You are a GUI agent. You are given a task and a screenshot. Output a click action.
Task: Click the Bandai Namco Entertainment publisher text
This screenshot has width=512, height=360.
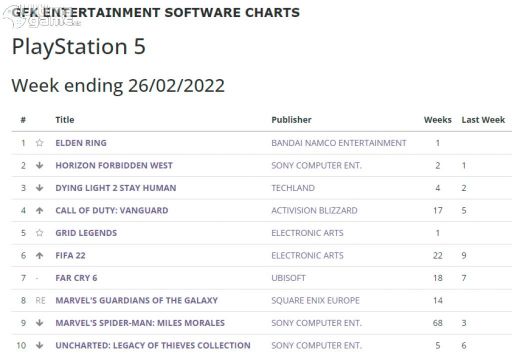(339, 143)
